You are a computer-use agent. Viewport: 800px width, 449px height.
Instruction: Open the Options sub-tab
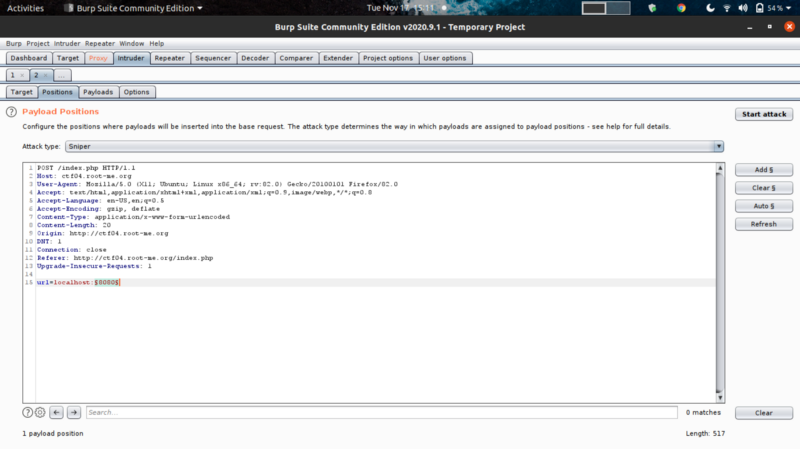coord(136,92)
